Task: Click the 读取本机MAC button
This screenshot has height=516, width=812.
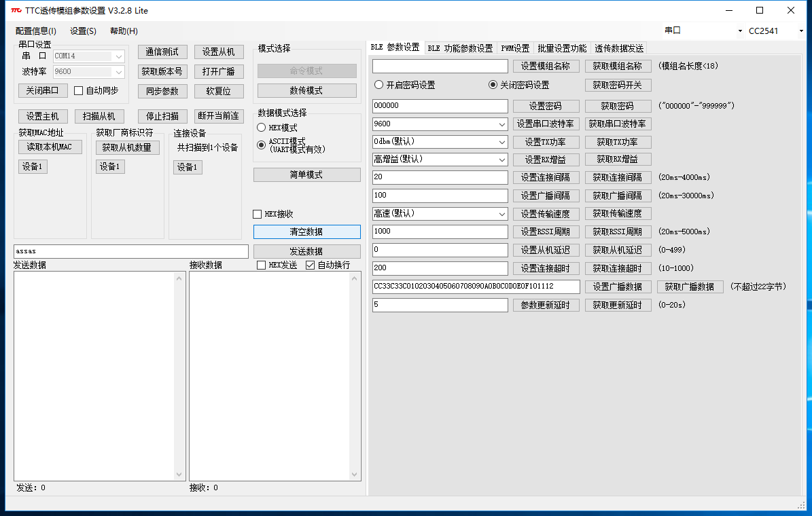Action: pos(50,147)
